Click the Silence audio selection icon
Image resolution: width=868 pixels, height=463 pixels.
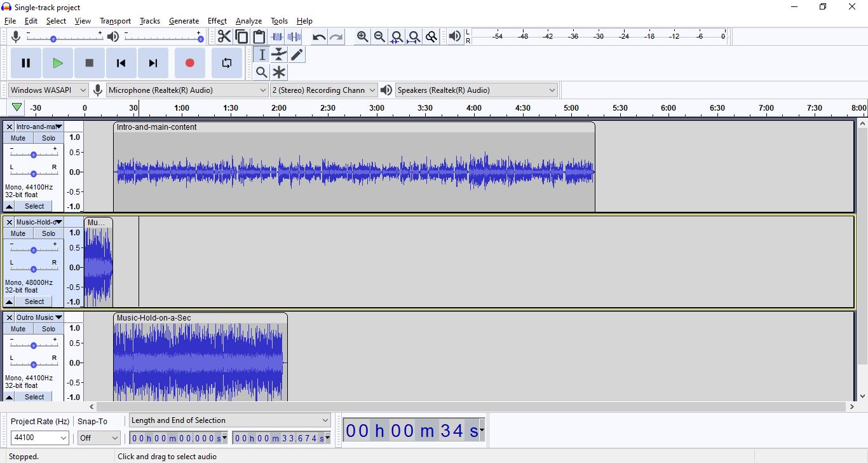coord(294,36)
